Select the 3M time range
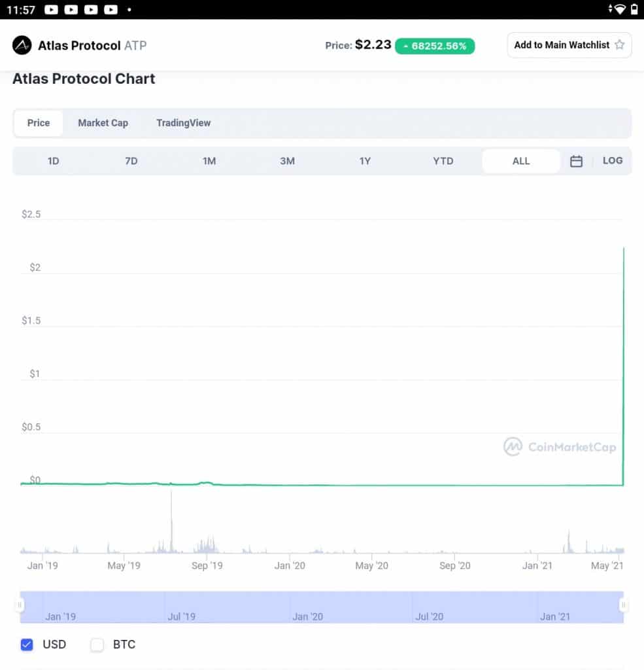Image resolution: width=644 pixels, height=670 pixels. (x=288, y=161)
